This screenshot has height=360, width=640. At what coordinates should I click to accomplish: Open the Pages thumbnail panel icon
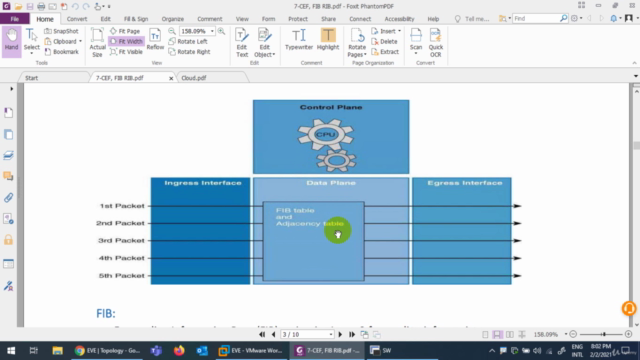(x=8, y=134)
